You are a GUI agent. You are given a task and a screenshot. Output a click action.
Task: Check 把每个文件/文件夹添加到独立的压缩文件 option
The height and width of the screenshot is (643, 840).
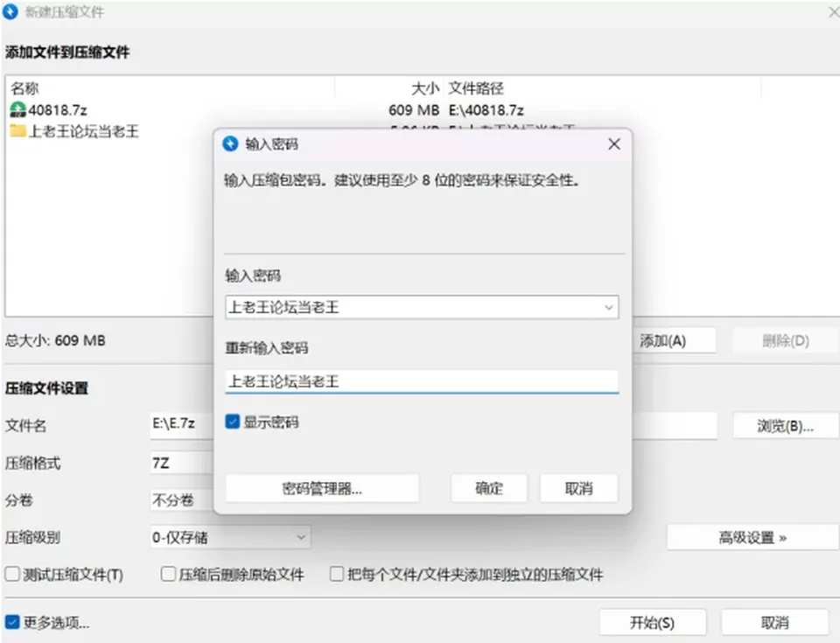[336, 574]
